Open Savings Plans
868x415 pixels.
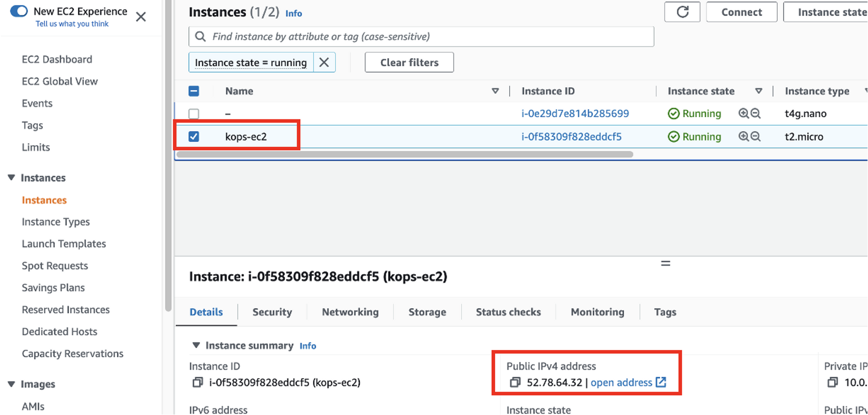click(x=53, y=288)
